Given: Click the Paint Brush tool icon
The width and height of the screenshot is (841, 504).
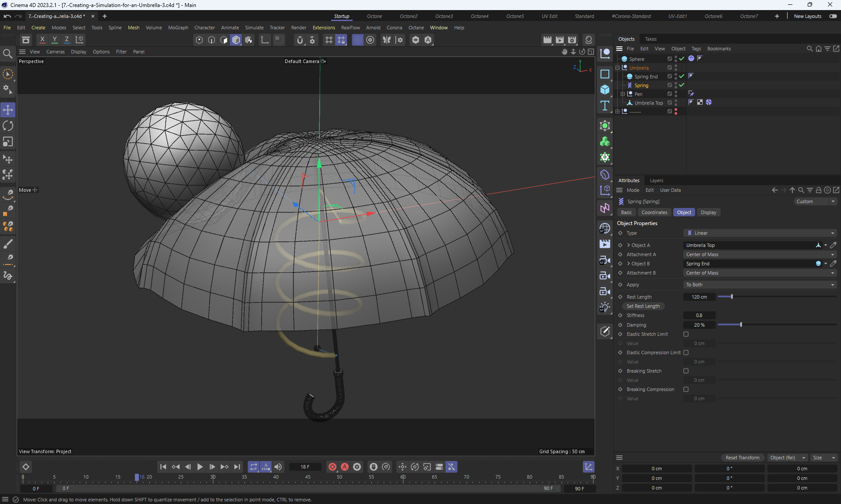Looking at the screenshot, I should coord(8,244).
